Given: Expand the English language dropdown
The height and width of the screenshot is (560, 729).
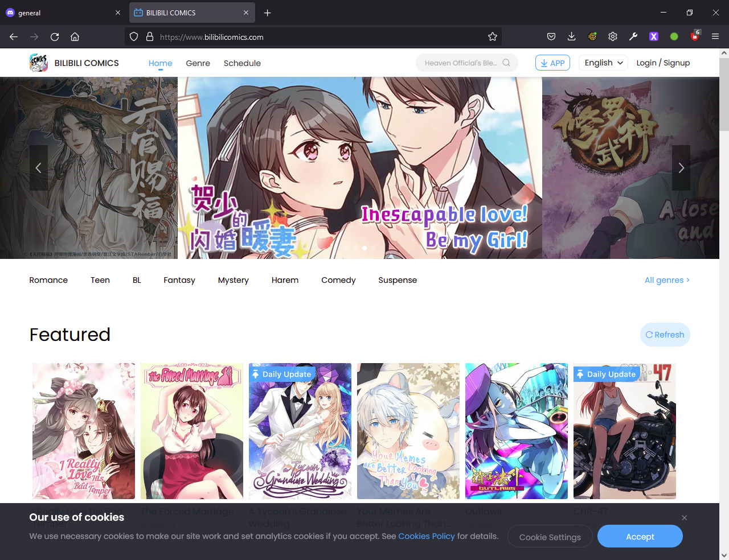Looking at the screenshot, I should click(603, 63).
